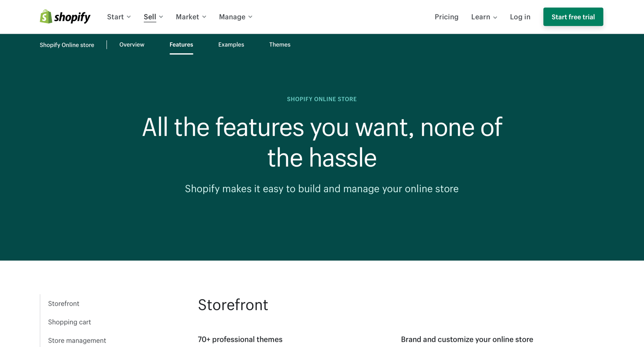This screenshot has height=347, width=644.
Task: Expand the Learn menu chevron
Action: 495,17
